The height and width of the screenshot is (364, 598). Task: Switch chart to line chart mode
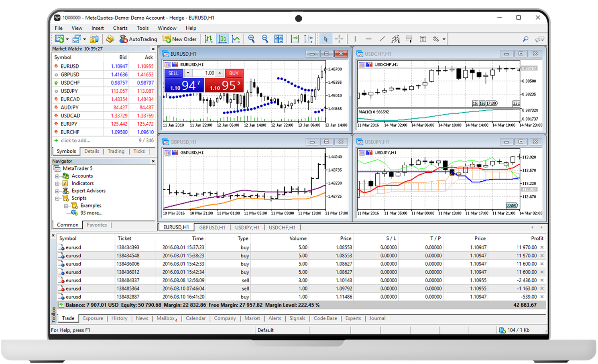pyautogui.click(x=236, y=39)
